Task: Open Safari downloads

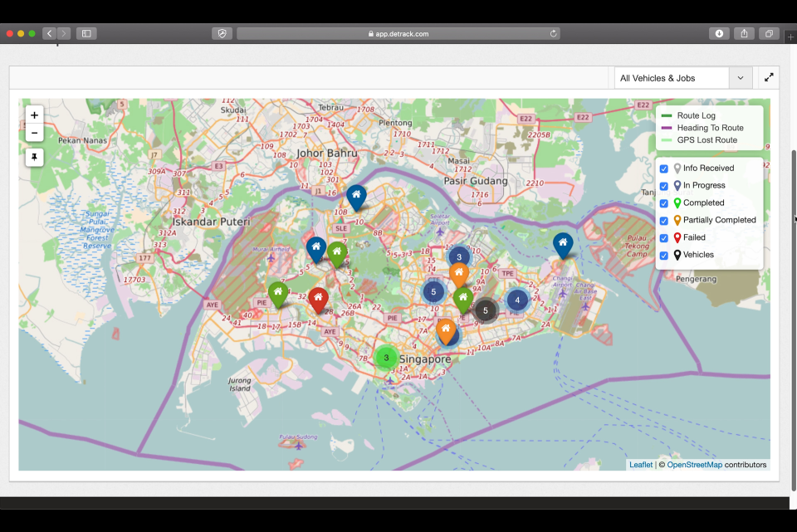Action: click(719, 33)
